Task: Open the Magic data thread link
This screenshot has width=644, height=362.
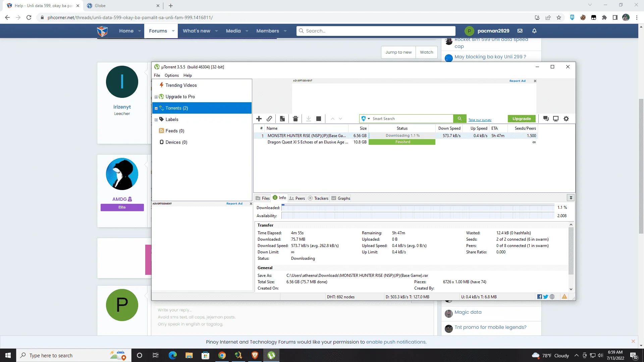Action: tap(468, 312)
